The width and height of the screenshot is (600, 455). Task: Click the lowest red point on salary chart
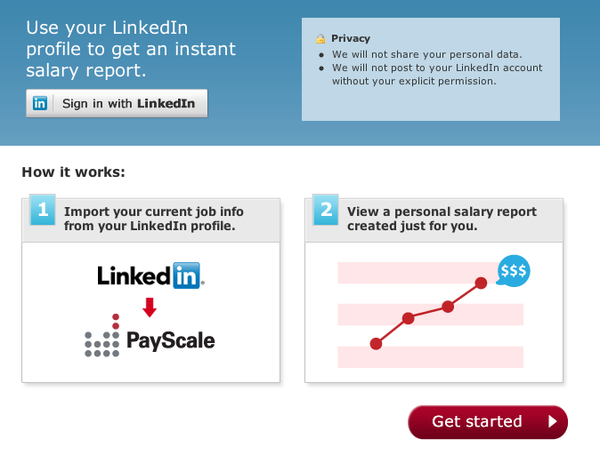pyautogui.click(x=376, y=344)
